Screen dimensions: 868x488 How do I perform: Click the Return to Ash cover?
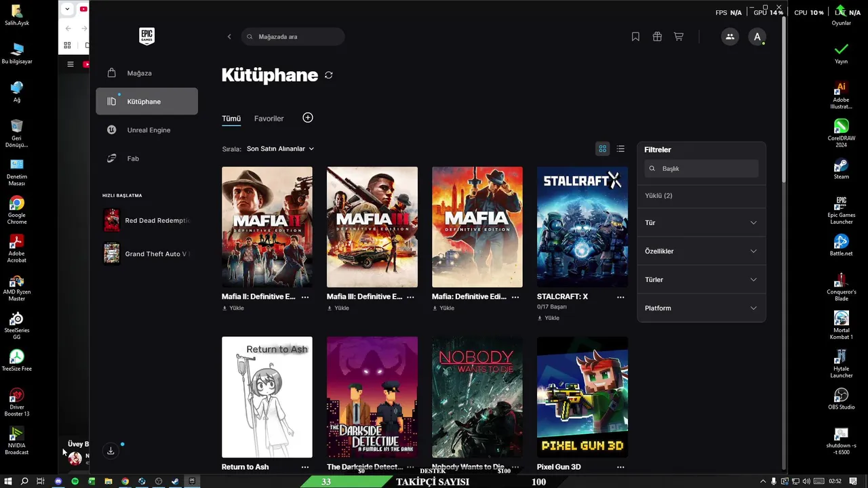[267, 397]
